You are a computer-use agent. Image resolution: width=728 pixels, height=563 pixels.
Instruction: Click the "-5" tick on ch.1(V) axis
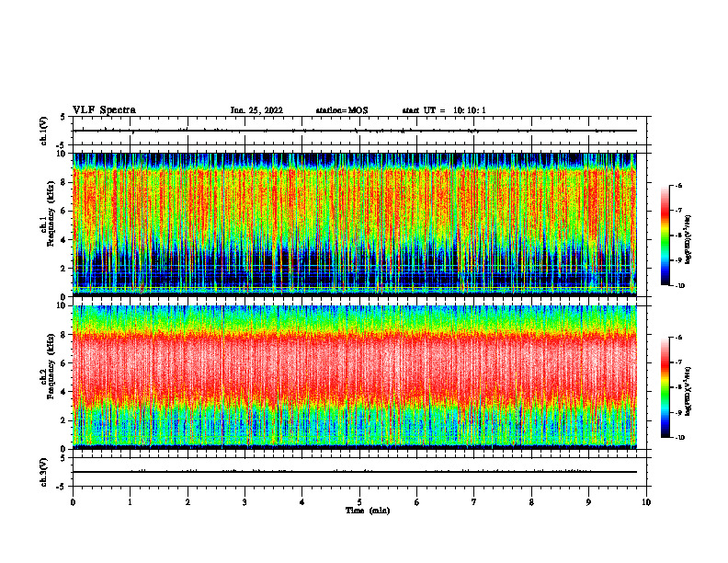click(x=62, y=145)
